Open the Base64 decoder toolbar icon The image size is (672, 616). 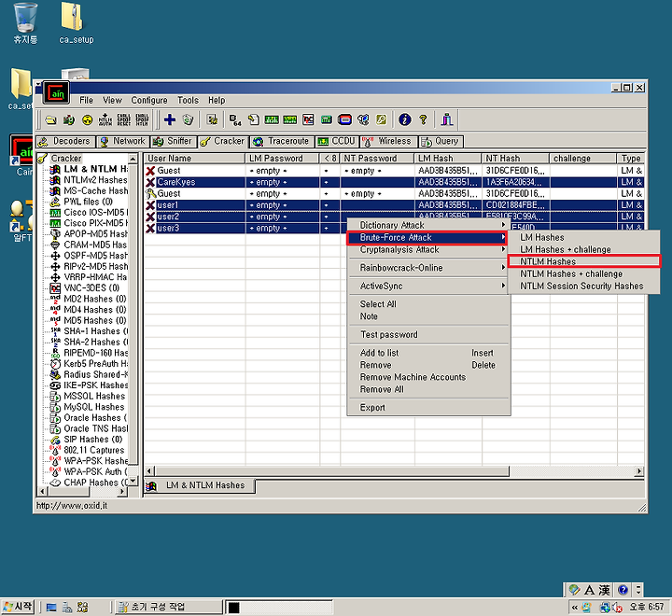(x=235, y=119)
